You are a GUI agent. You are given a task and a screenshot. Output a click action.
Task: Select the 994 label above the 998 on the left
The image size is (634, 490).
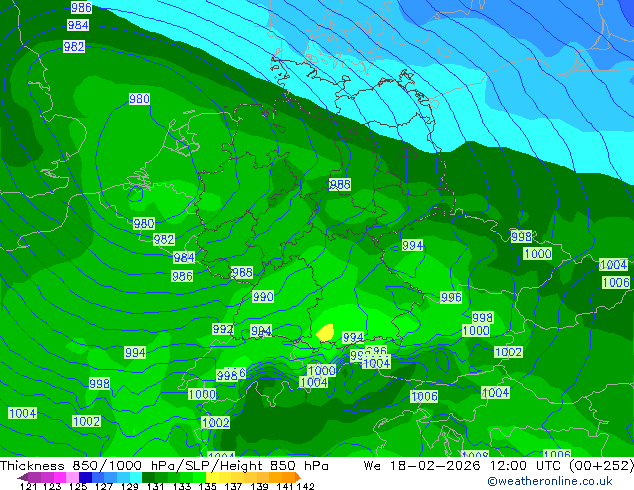click(135, 352)
